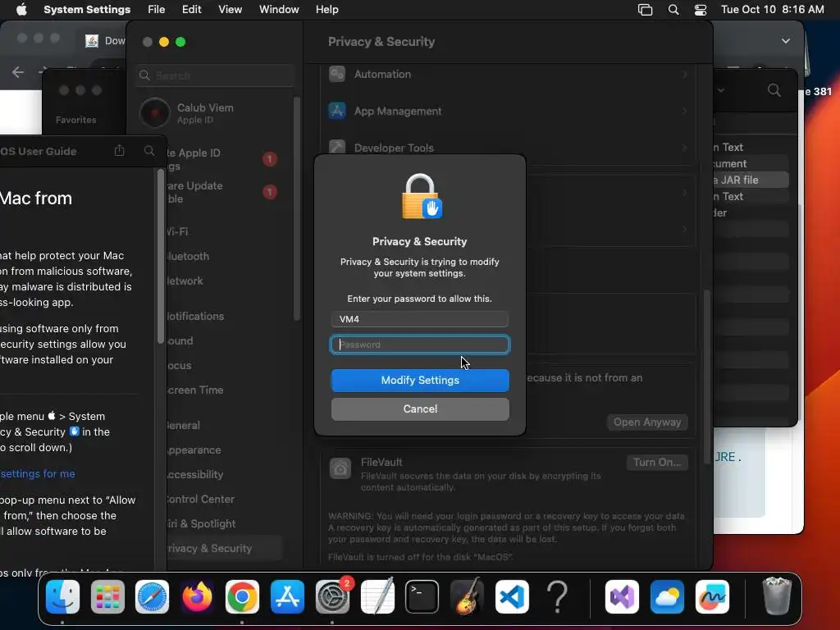Open the Help menu
Screen dimensions: 840x630
[326, 10]
